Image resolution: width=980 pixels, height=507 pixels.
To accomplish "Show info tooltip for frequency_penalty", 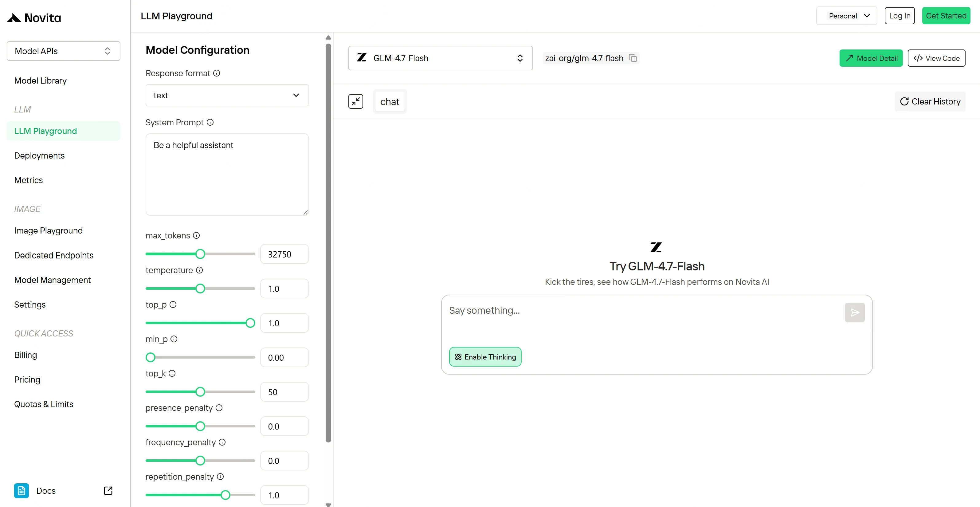I will click(x=222, y=442).
